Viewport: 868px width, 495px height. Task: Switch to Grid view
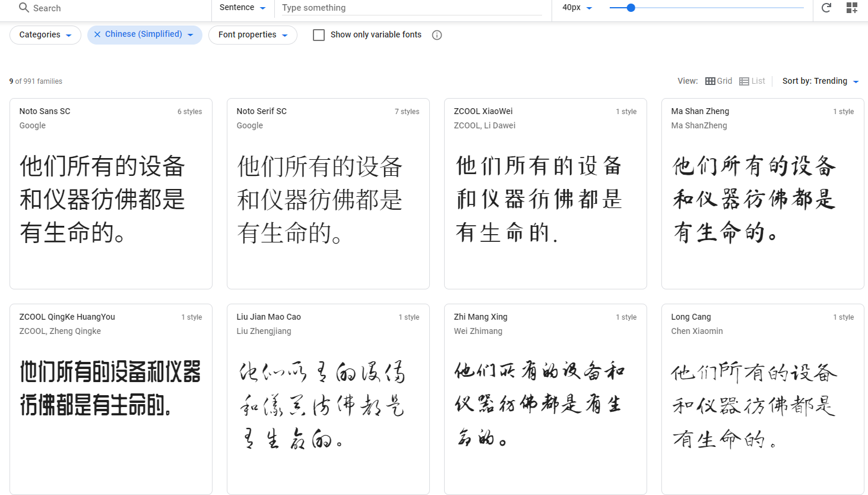tap(718, 81)
